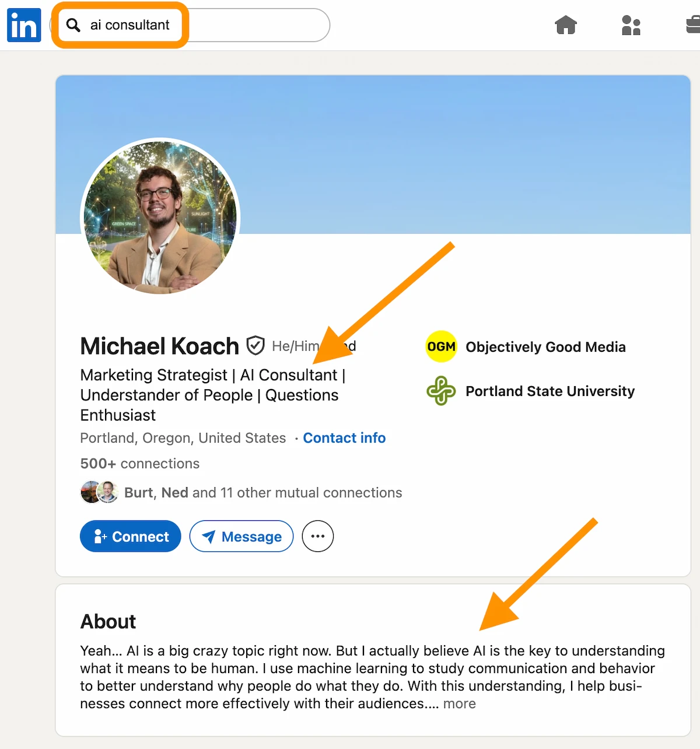
Task: Click the search magnifier icon
Action: 73,25
